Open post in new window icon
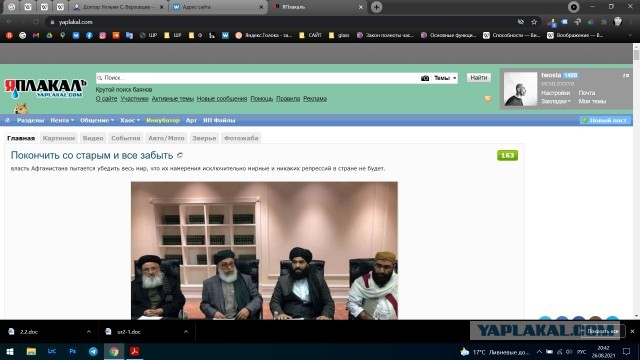 (x=180, y=155)
